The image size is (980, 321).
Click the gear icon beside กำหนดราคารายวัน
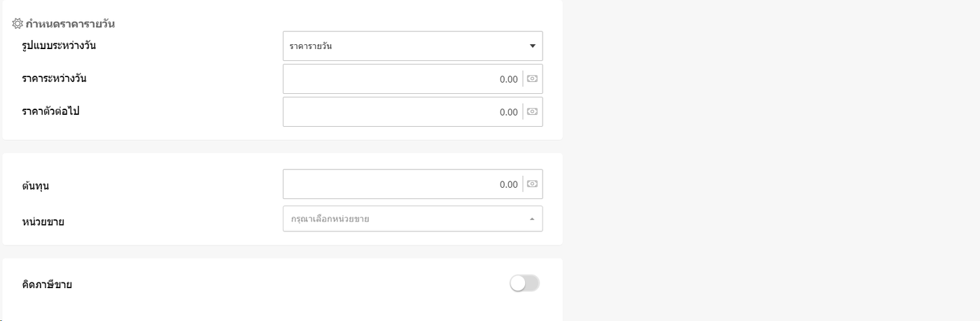click(17, 24)
